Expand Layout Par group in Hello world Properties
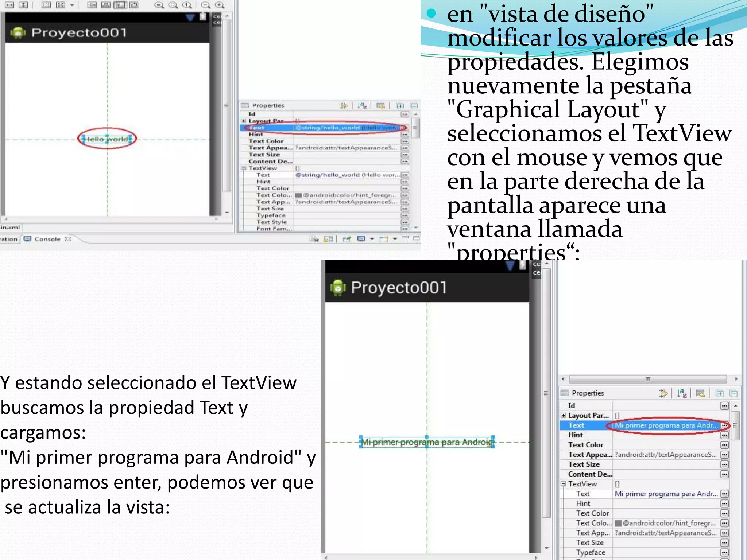Image resolution: width=747 pixels, height=560 pixels. (244, 121)
